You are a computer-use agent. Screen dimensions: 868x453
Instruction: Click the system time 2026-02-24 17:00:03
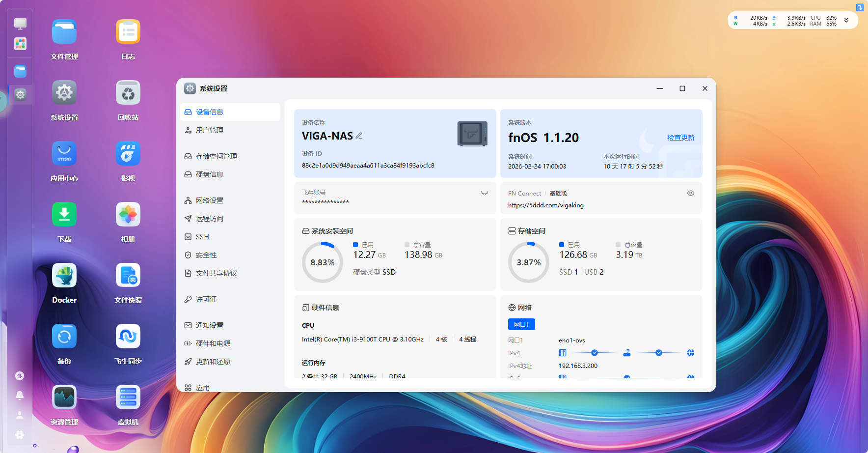537,167
